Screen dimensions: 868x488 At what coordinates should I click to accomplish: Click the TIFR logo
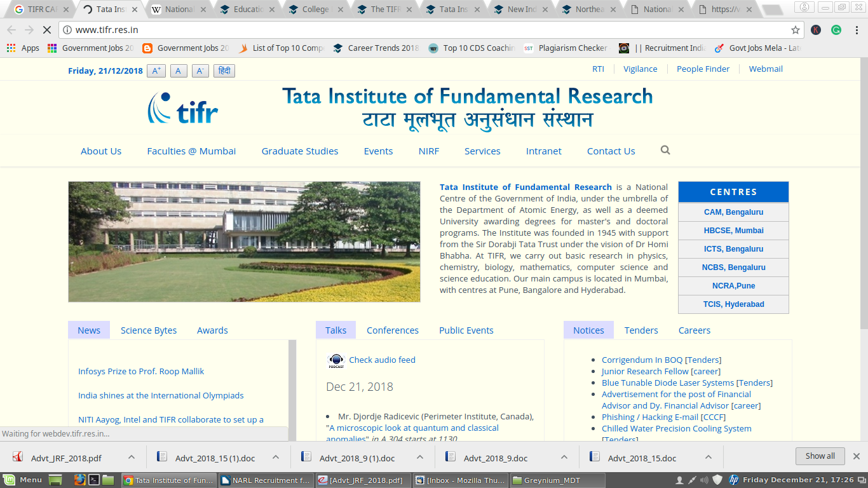[x=183, y=108]
